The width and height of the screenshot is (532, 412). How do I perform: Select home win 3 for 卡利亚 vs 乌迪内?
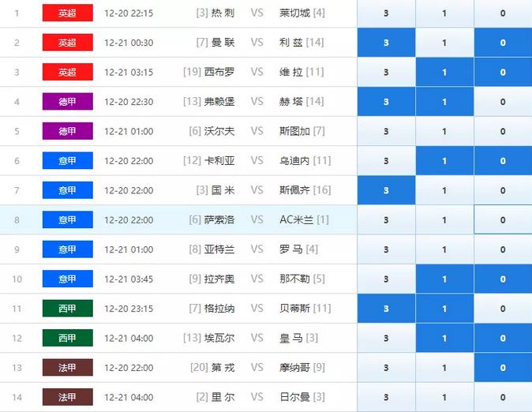(x=386, y=161)
